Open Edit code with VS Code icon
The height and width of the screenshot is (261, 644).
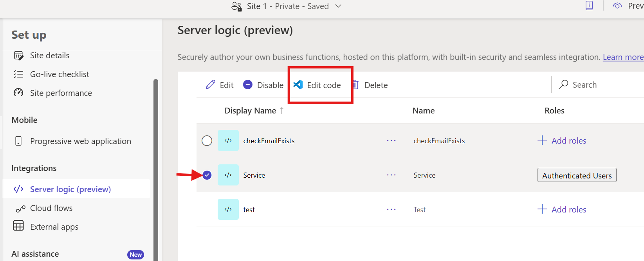[298, 85]
